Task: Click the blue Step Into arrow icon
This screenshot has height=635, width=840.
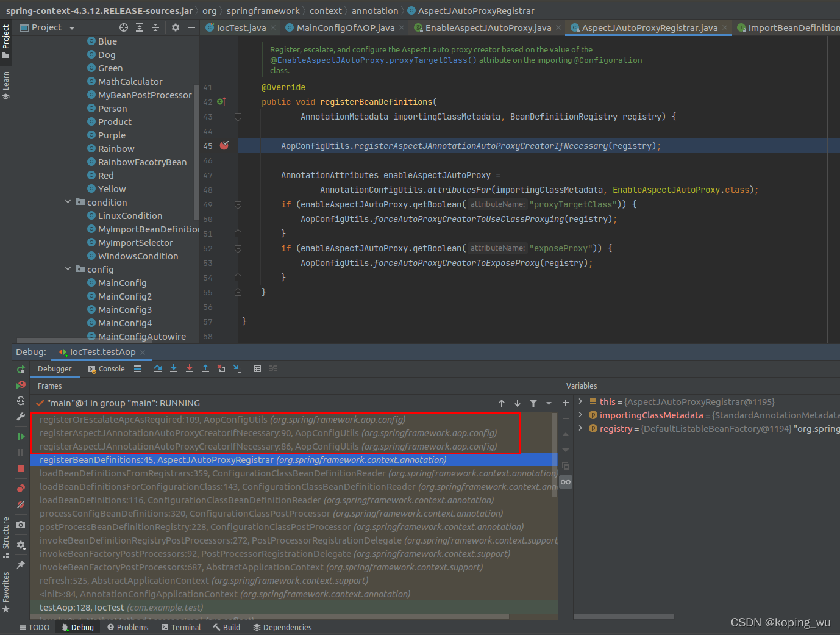Action: pos(174,368)
